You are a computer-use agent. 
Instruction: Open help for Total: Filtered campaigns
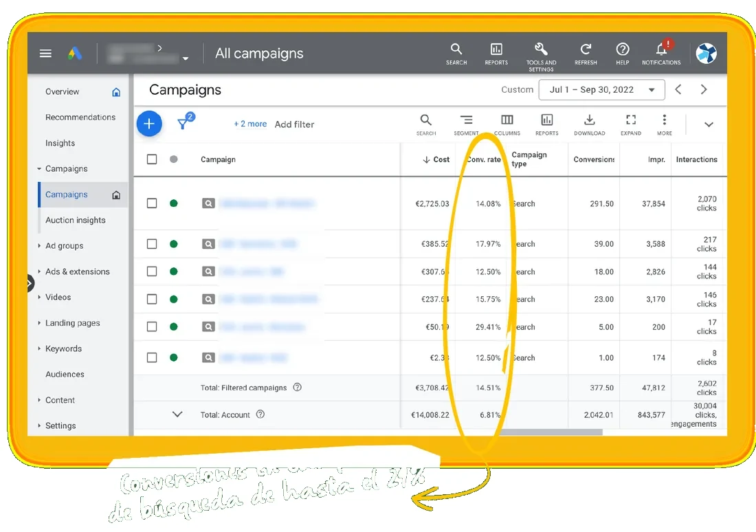click(298, 387)
